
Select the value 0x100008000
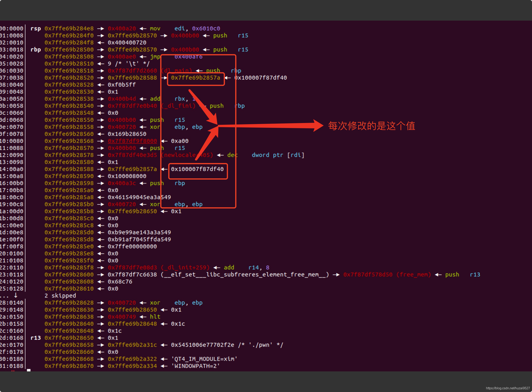coord(127,176)
